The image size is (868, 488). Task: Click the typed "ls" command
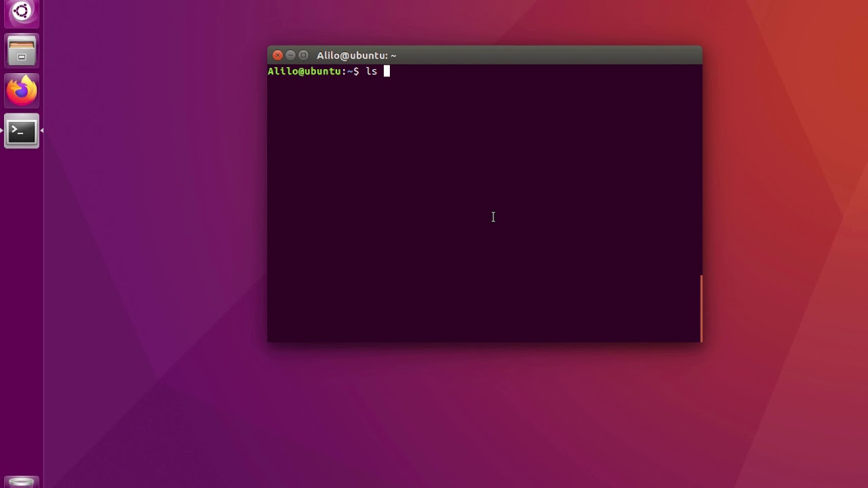point(371,71)
